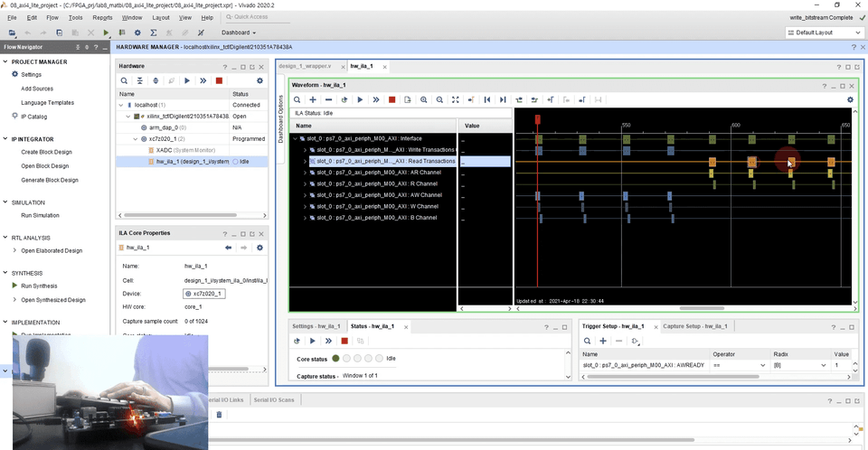868x450 pixels.
Task: Open the Reports menu
Action: coord(102,17)
